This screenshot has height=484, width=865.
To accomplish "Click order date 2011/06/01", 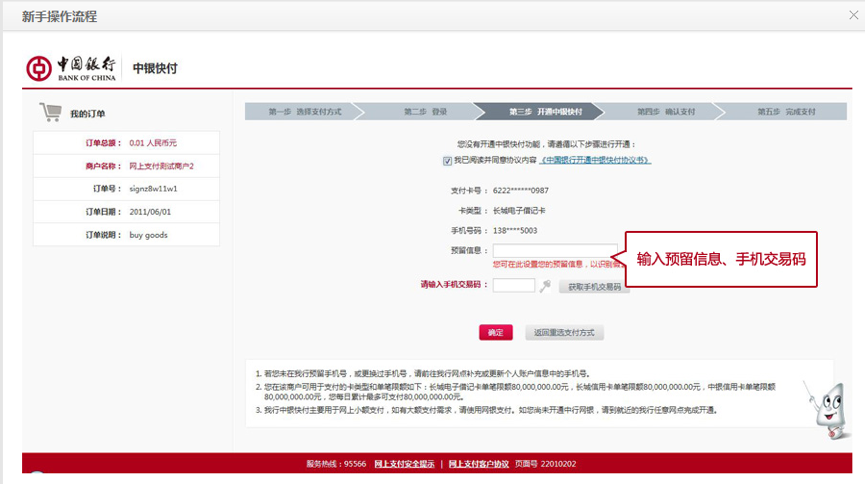I will [x=150, y=212].
